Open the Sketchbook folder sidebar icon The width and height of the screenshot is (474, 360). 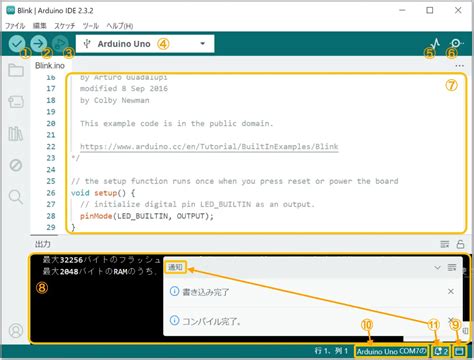tap(16, 70)
